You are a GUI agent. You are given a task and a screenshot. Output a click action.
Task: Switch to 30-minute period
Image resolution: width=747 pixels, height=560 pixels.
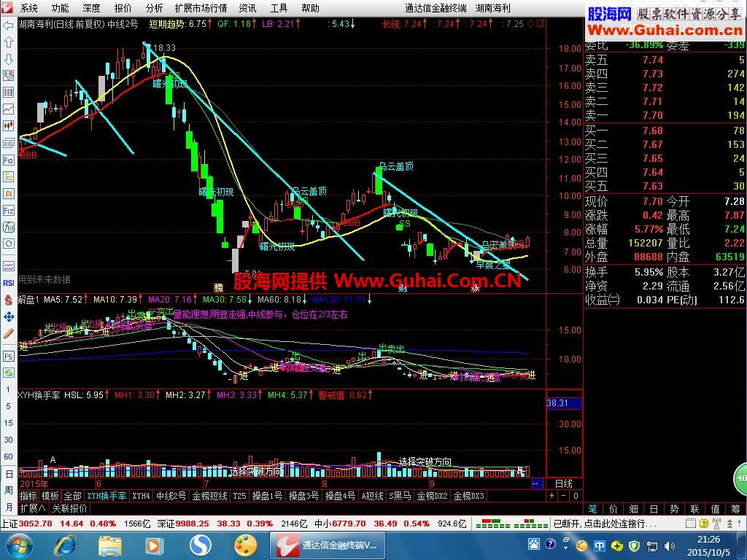[8, 440]
